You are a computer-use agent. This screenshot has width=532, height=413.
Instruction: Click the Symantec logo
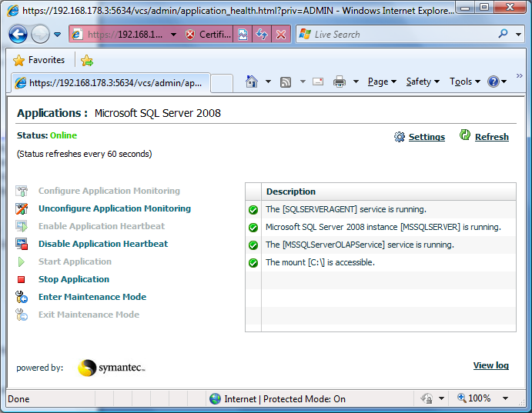point(112,368)
